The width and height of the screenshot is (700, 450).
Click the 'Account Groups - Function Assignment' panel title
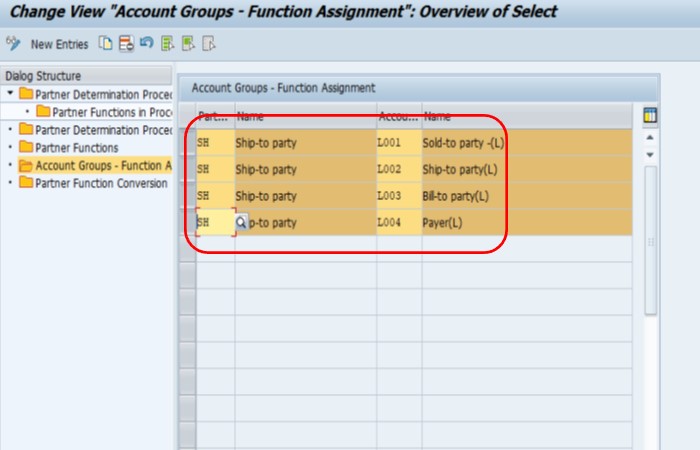(283, 88)
